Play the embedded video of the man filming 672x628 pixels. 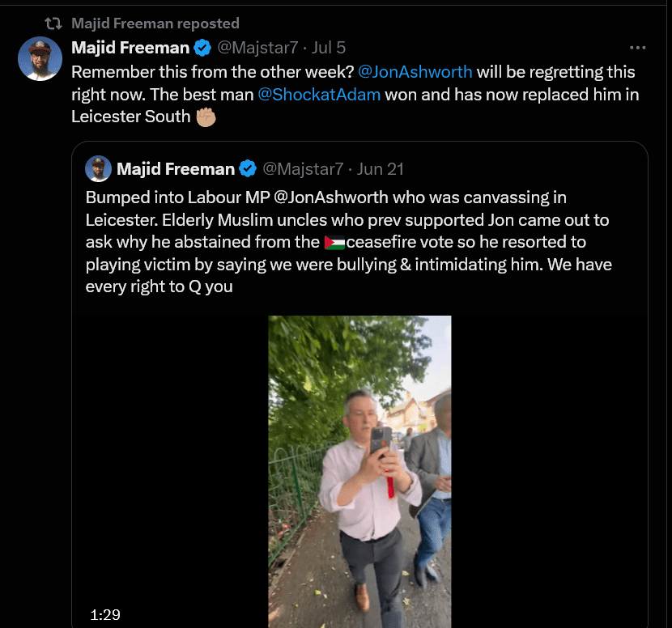coord(359,471)
